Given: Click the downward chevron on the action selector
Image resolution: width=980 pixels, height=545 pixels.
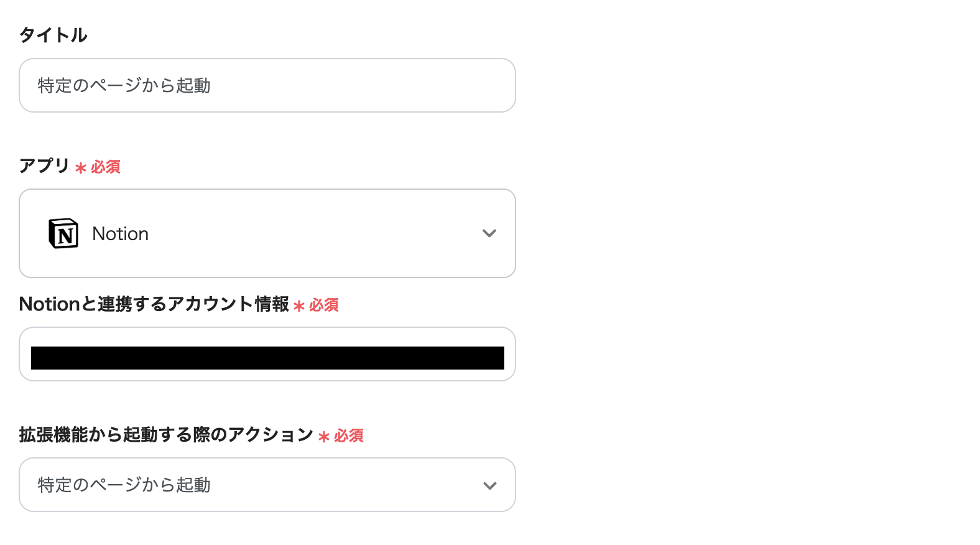Looking at the screenshot, I should coord(489,485).
